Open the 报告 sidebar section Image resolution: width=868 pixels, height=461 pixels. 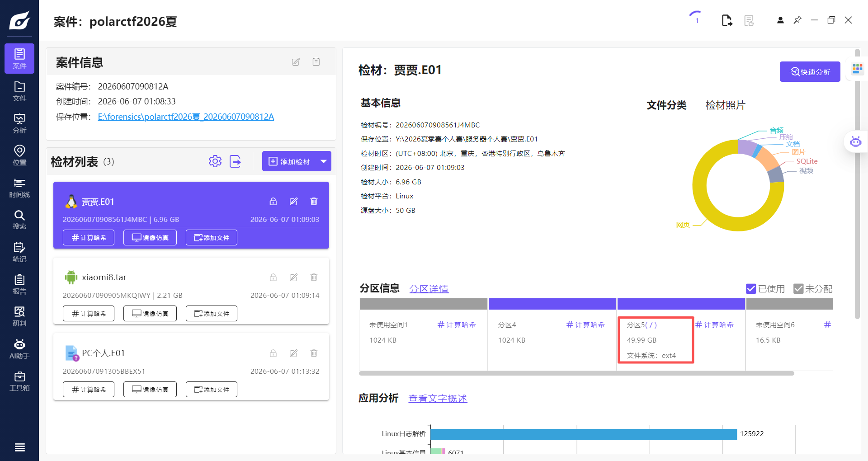click(19, 284)
